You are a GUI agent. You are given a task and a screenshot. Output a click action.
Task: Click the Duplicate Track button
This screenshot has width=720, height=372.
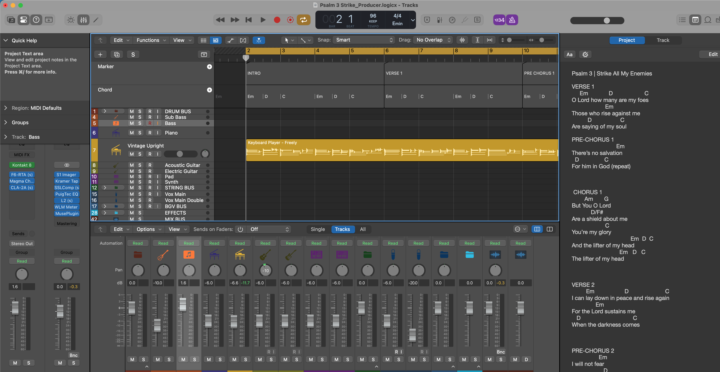pyautogui.click(x=117, y=55)
